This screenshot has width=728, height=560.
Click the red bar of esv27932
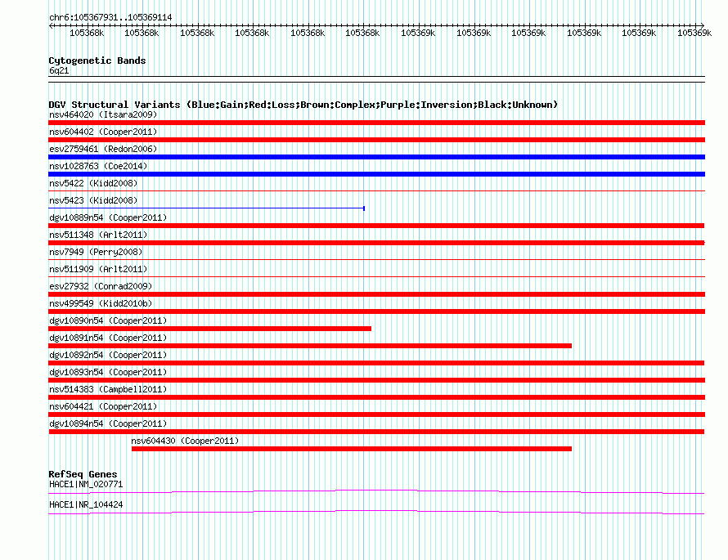(376, 294)
